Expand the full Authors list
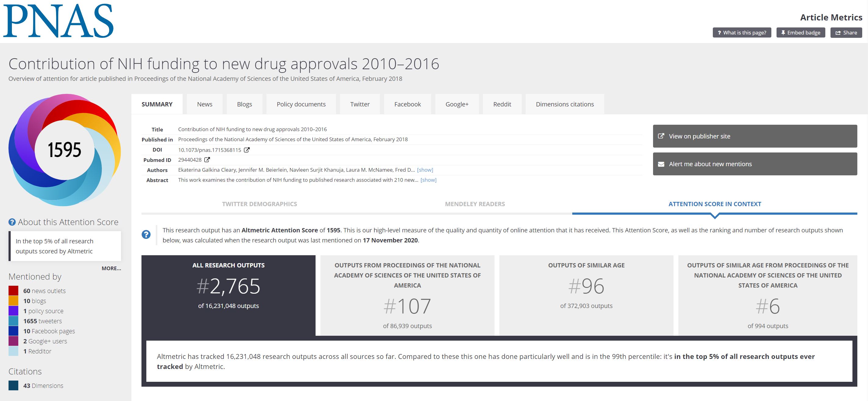The width and height of the screenshot is (868, 401). [x=425, y=170]
